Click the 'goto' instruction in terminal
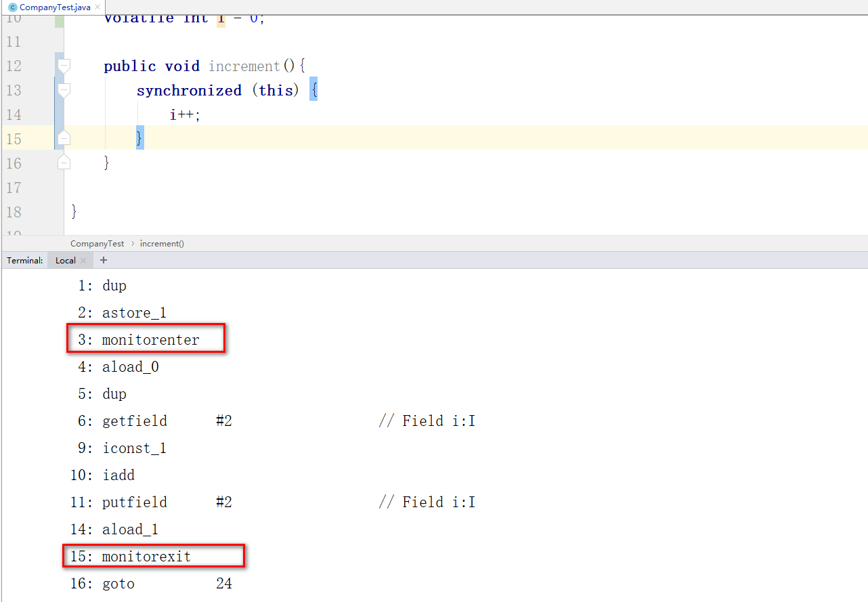Image resolution: width=868 pixels, height=602 pixels. click(x=118, y=584)
